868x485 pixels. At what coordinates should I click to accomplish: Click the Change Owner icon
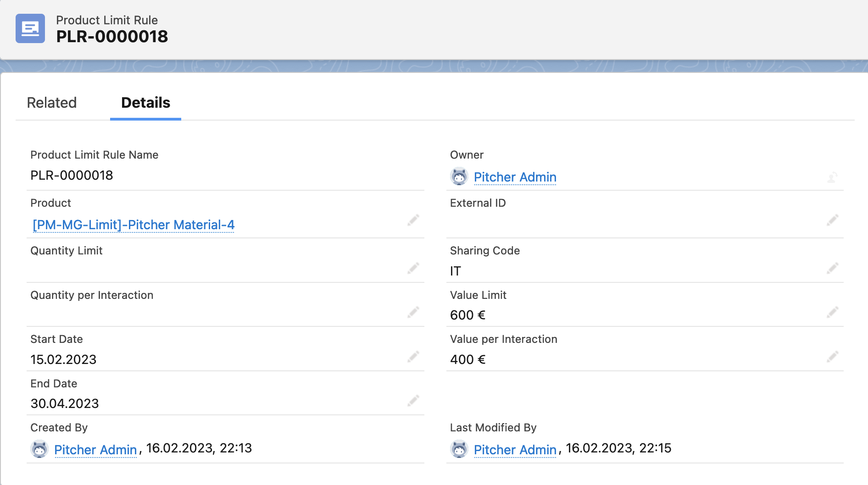pos(832,177)
